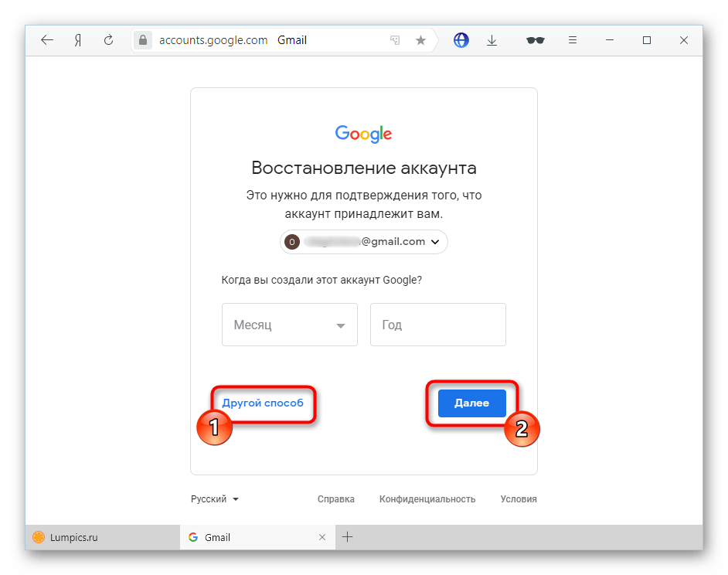The width and height of the screenshot is (728, 575).
Task: Open a new tab with plus button
Action: pos(347,537)
